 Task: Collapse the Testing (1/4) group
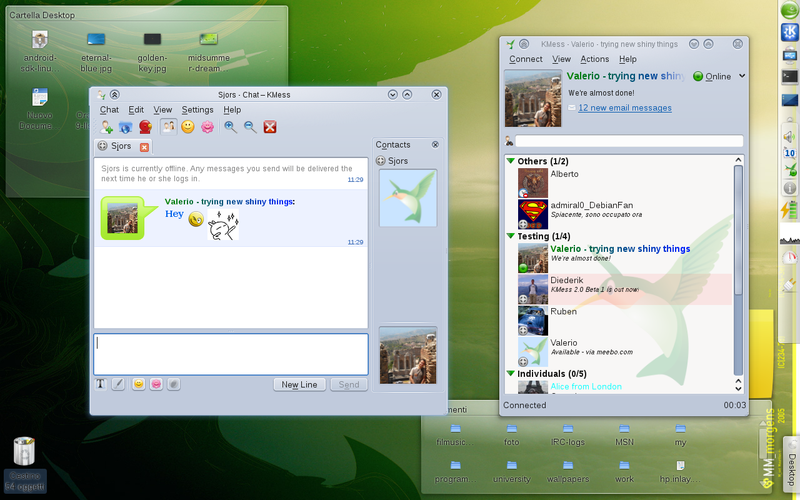pos(511,236)
